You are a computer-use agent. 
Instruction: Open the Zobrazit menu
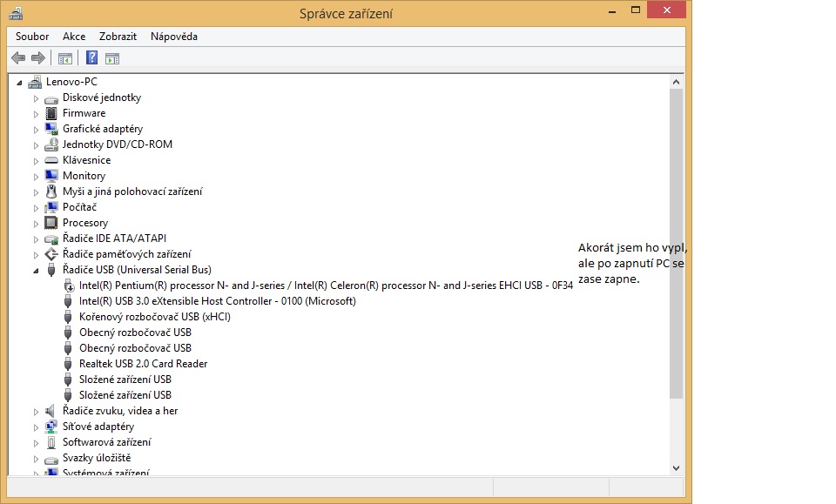pyautogui.click(x=118, y=37)
